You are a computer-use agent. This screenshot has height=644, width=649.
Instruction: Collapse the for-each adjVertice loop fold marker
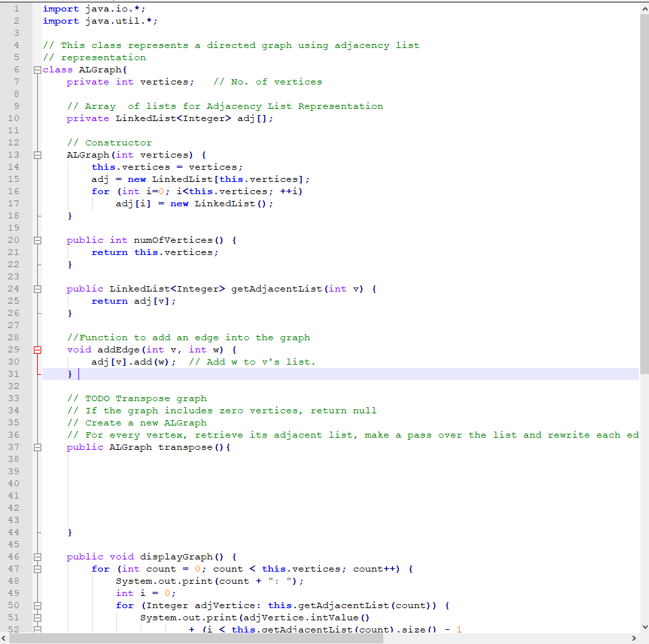pyautogui.click(x=37, y=605)
